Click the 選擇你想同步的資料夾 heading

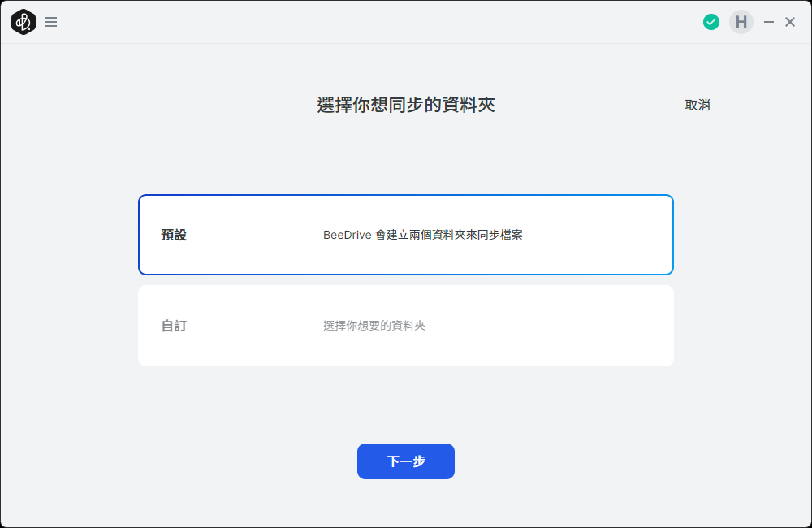[406, 105]
